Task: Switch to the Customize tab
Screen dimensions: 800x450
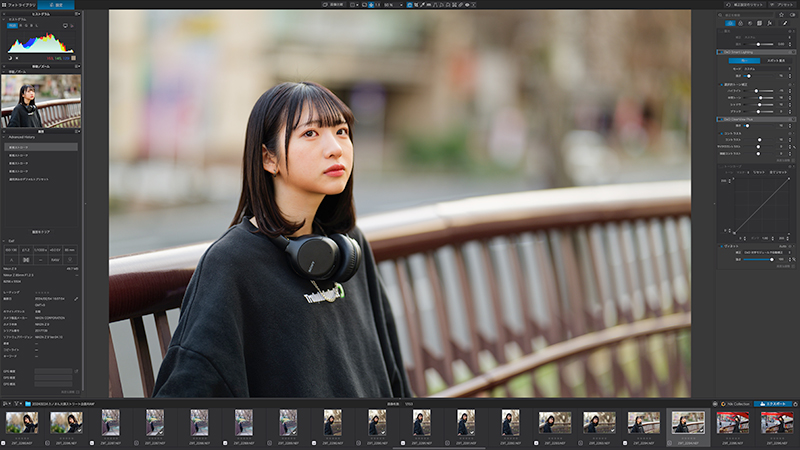Action: [x=56, y=5]
